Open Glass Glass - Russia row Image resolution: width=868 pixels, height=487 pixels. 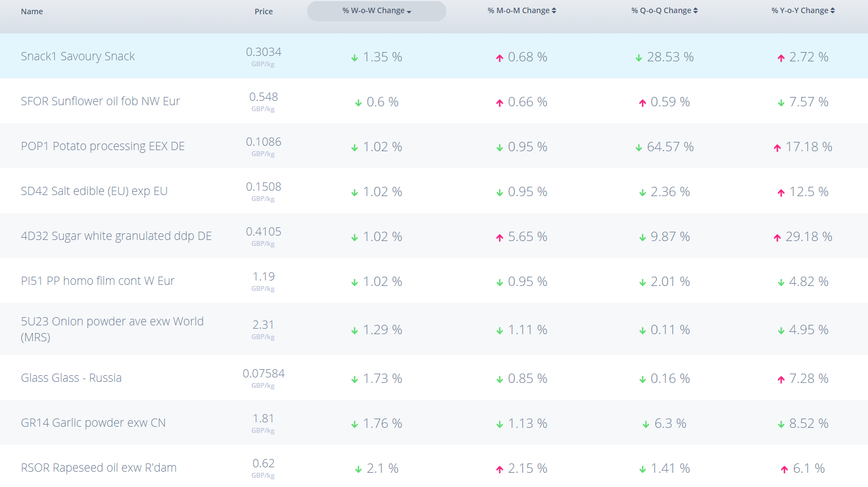tap(434, 378)
